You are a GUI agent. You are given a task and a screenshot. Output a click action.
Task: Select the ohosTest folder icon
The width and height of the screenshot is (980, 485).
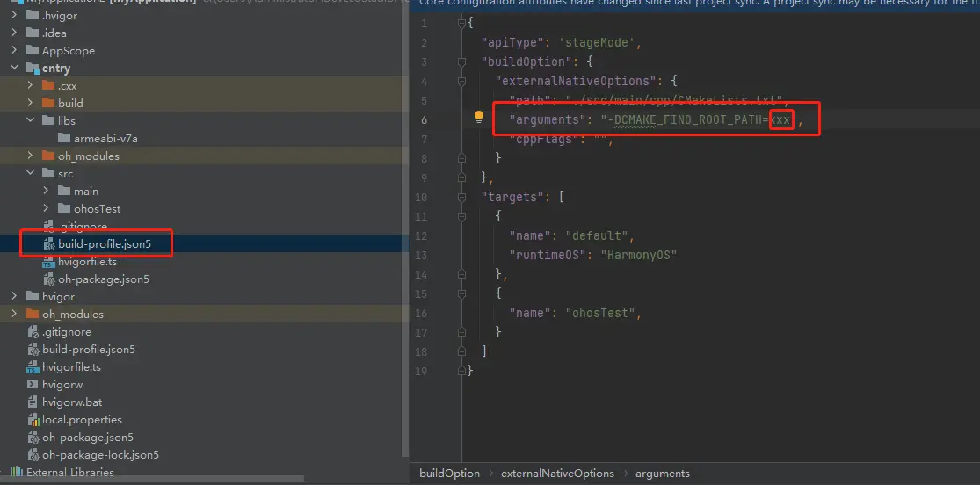(x=64, y=208)
